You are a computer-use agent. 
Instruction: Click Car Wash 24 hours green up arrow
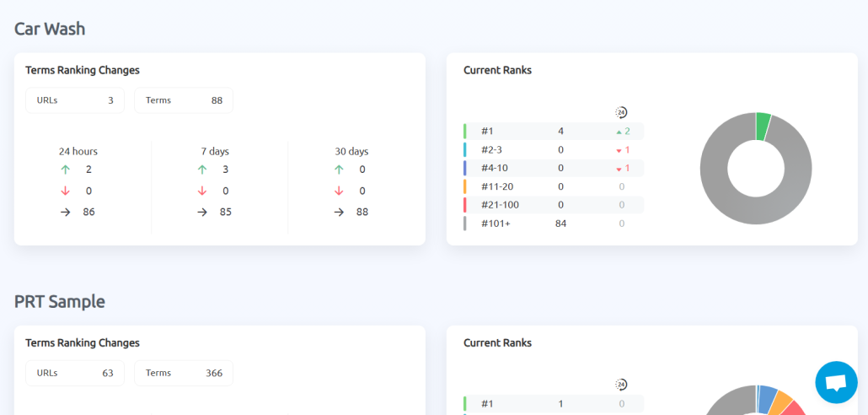tap(66, 170)
